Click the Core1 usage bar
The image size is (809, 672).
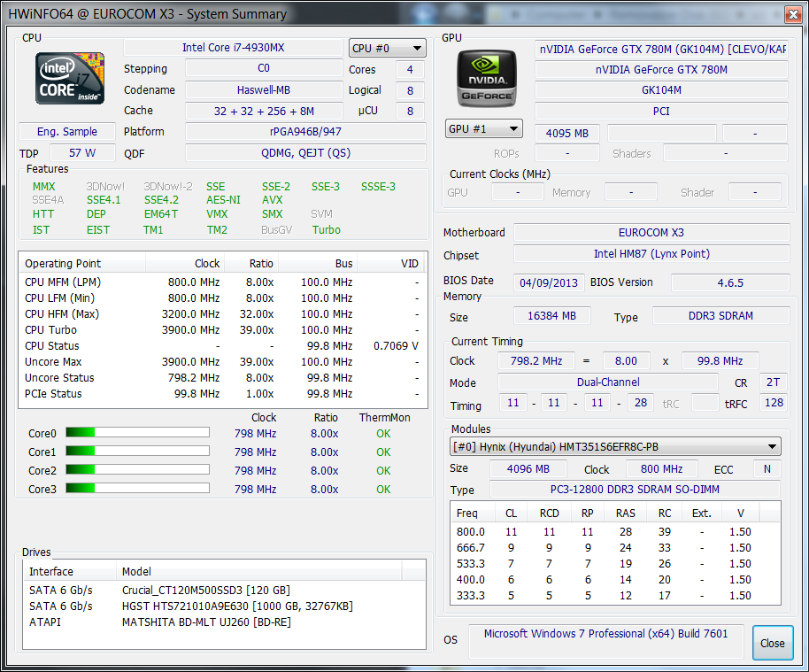(137, 451)
